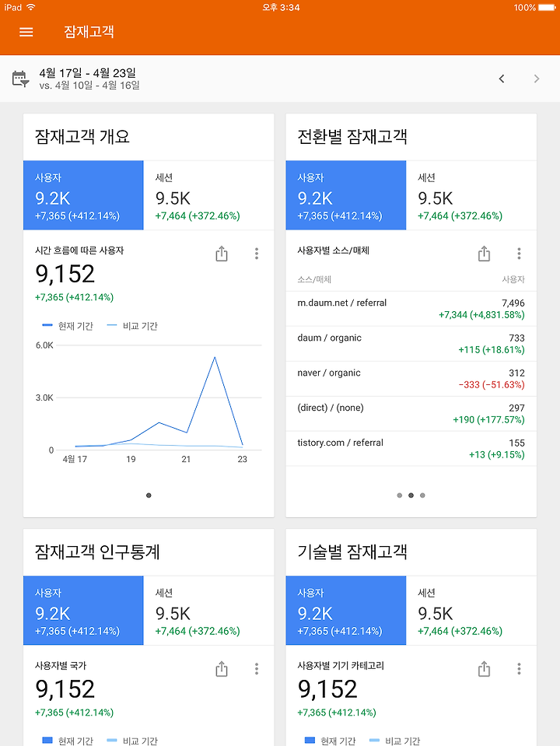Go to previous date range arrow
Screen dimensions: 560x746
(x=502, y=79)
